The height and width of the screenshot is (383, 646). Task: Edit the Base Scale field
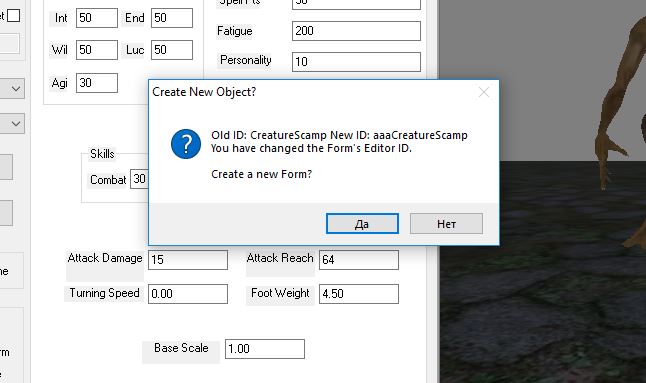click(265, 349)
